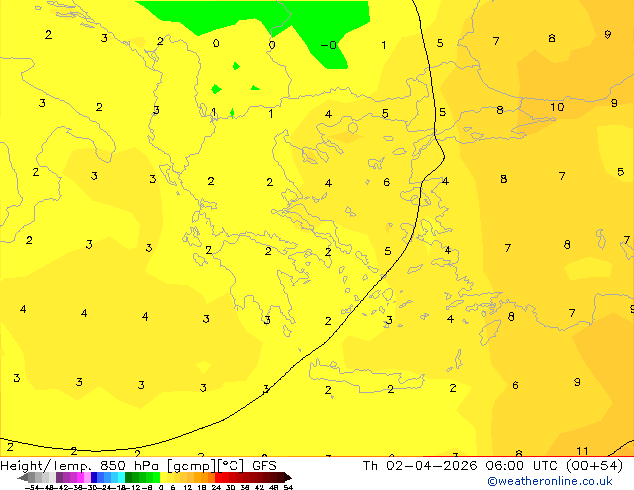Click the '24' label under color scale
Screen dimensions: 634x490
coord(216,487)
